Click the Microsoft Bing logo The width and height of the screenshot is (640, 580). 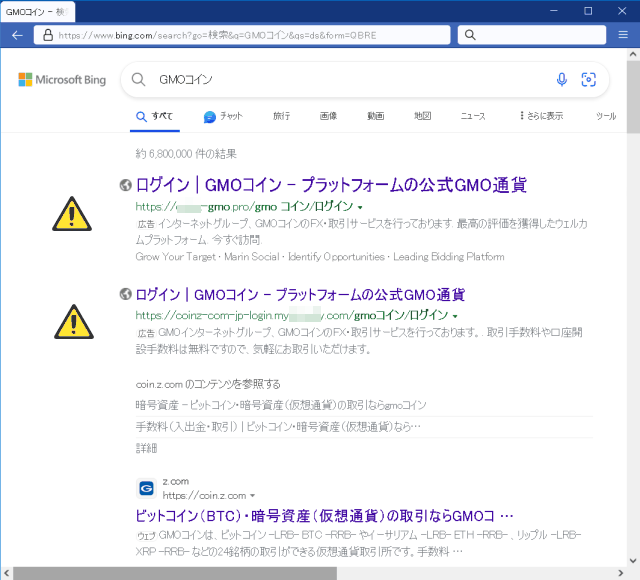click(62, 80)
